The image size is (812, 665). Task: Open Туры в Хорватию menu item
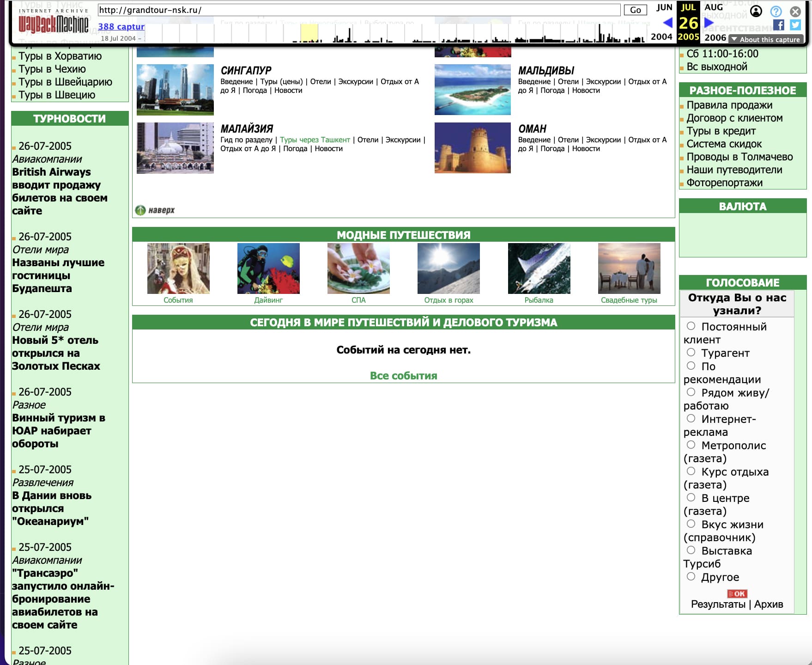tap(60, 56)
